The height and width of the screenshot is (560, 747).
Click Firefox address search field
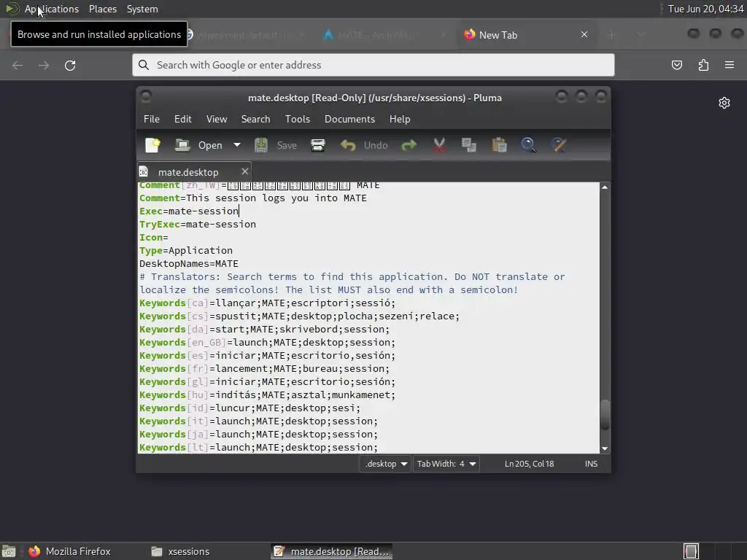tap(373, 65)
